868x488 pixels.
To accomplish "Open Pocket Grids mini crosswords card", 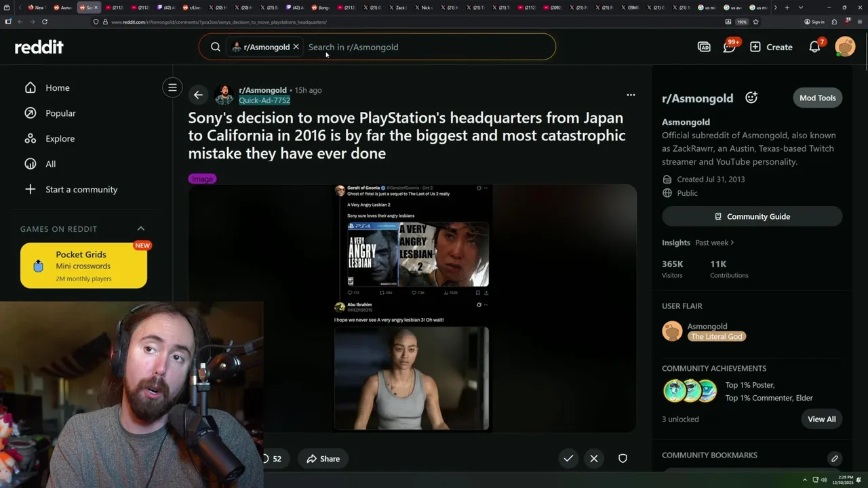I will (83, 266).
